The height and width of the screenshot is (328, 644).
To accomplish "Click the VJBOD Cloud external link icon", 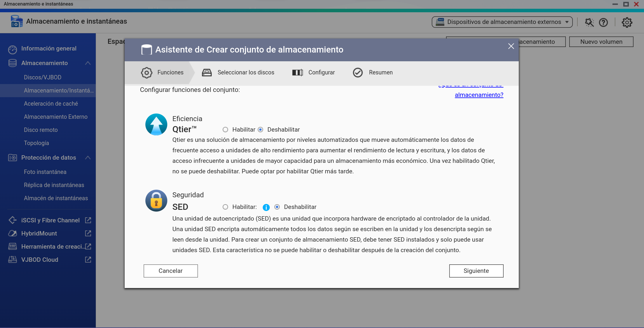I will point(88,260).
